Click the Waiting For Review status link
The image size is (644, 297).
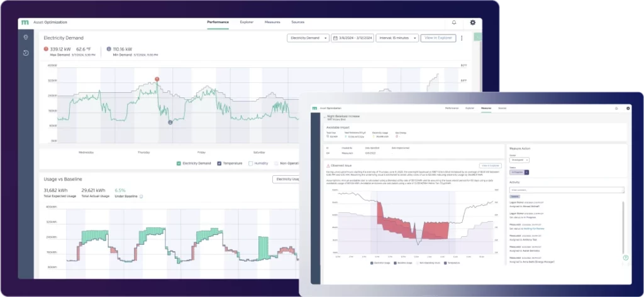tap(534, 229)
